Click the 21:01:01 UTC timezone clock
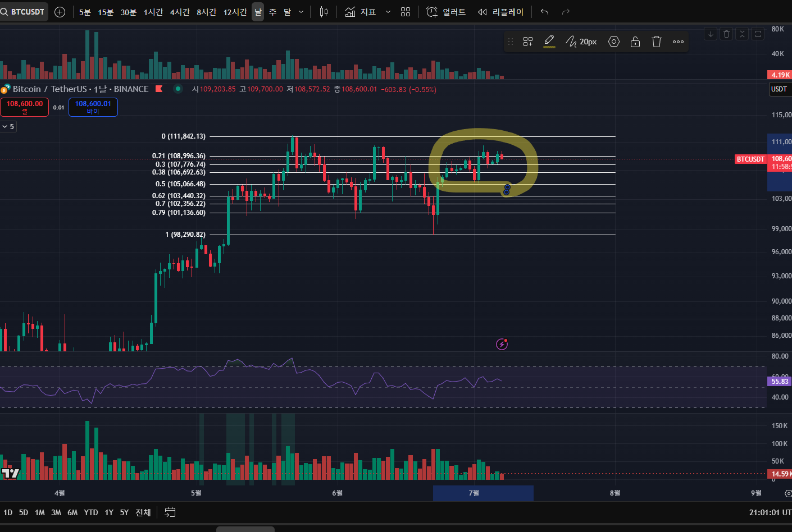 click(770, 512)
